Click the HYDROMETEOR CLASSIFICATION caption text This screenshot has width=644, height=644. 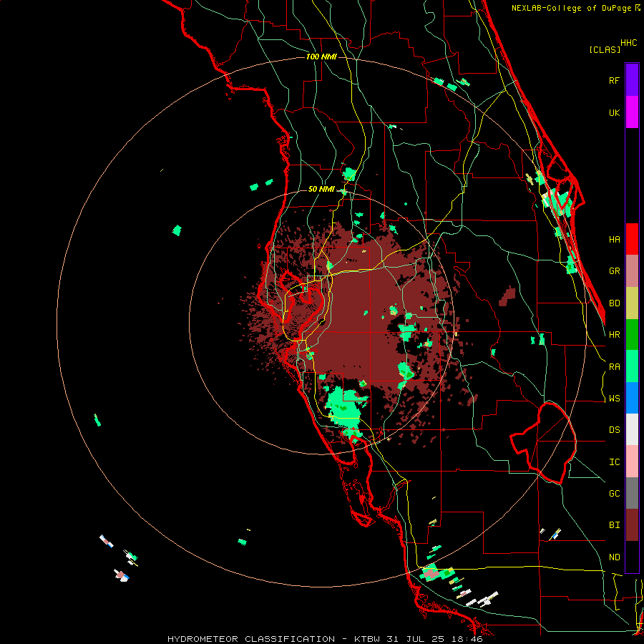click(251, 639)
